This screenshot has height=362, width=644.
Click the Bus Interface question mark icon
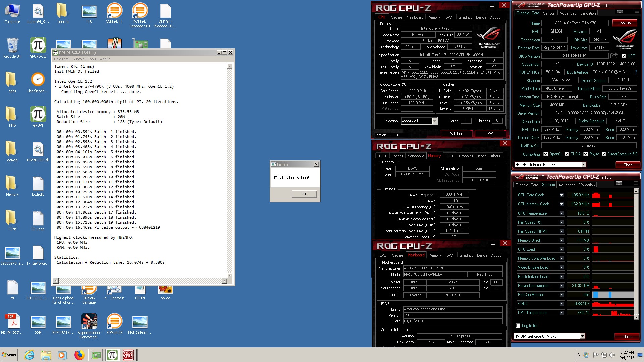pos(636,72)
